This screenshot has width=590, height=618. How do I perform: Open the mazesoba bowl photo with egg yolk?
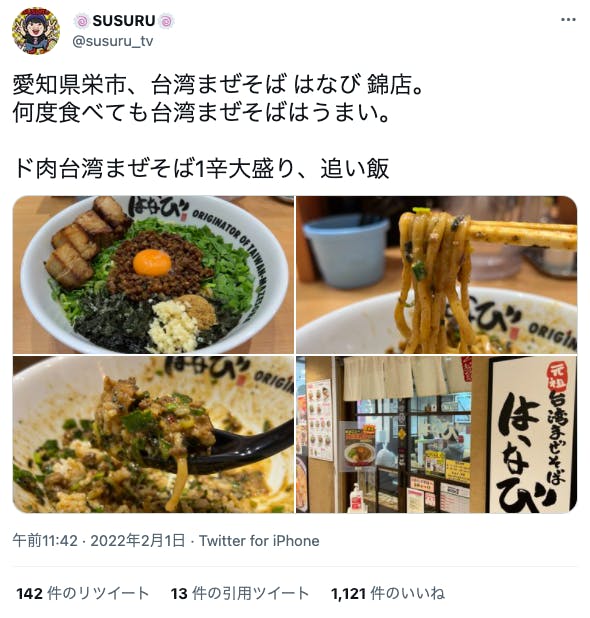153,275
